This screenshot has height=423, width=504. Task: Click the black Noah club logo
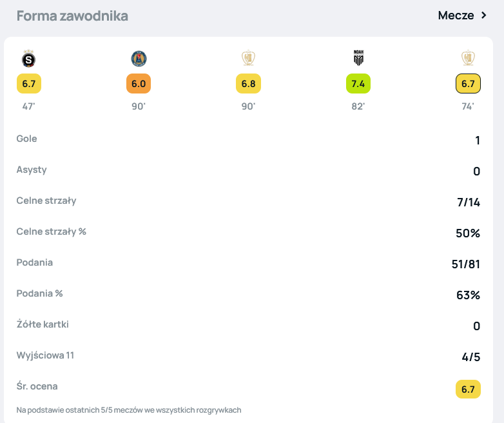(x=358, y=59)
